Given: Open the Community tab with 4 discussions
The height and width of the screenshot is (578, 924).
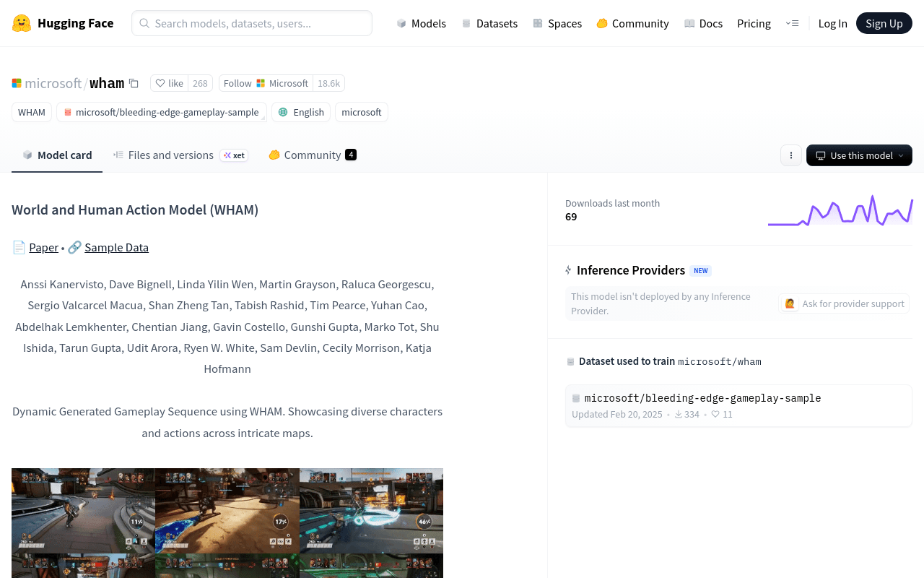Looking at the screenshot, I should pos(312,155).
